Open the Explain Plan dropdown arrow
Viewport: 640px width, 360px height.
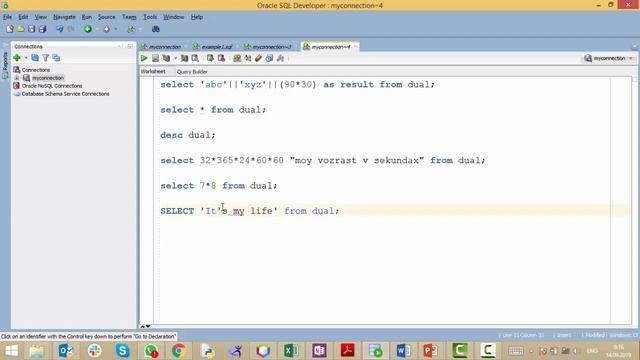coord(176,58)
